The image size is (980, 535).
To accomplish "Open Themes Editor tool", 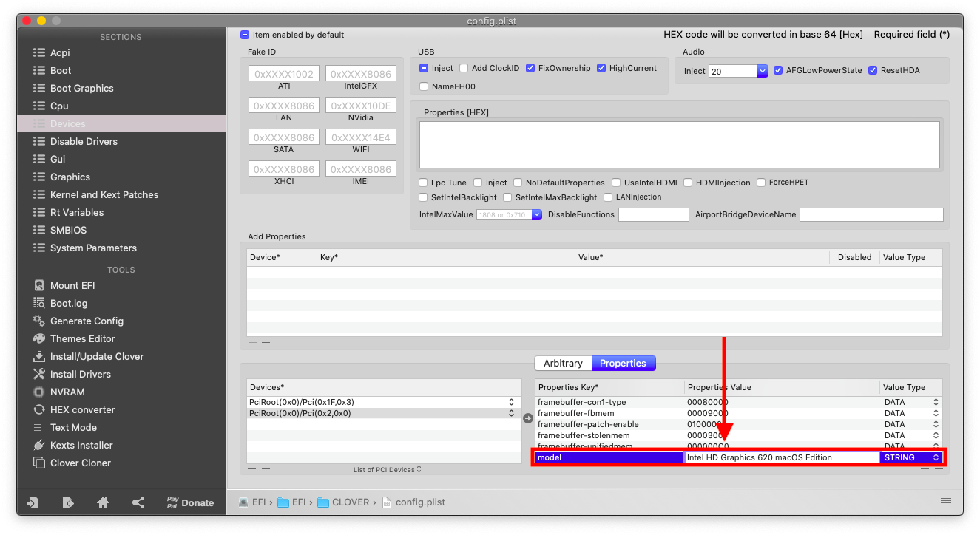I will [74, 338].
